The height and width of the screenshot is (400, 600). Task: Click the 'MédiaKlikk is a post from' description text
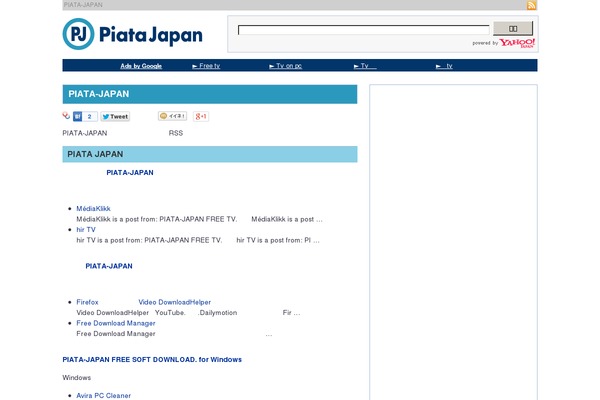tap(199, 219)
